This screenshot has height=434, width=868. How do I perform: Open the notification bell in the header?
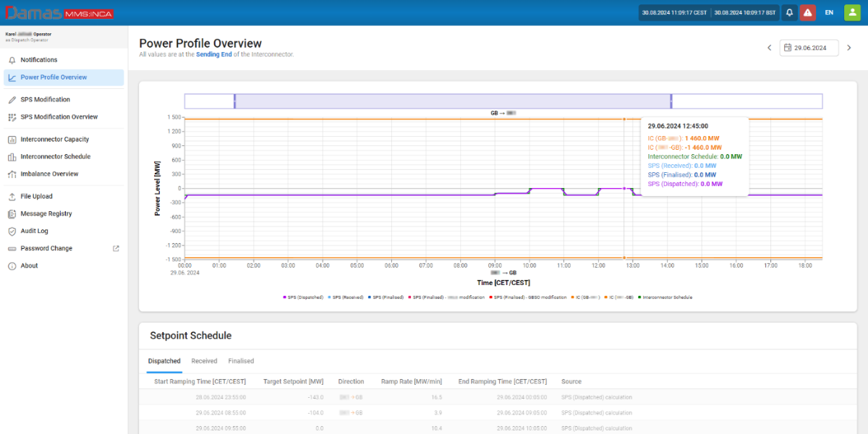point(790,12)
